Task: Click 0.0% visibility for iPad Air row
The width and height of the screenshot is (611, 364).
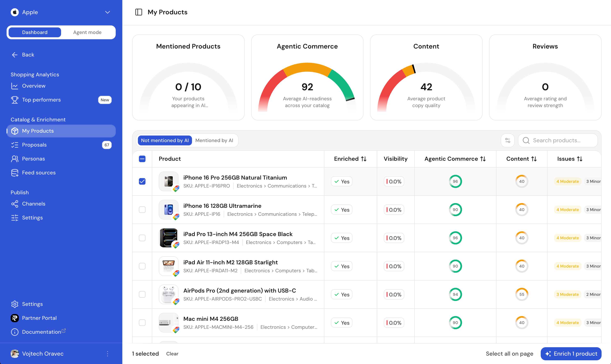Action: pos(394,266)
